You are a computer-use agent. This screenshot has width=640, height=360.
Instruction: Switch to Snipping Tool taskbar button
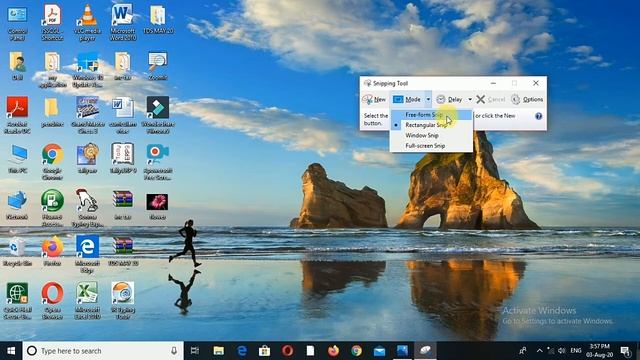pyautogui.click(x=425, y=351)
